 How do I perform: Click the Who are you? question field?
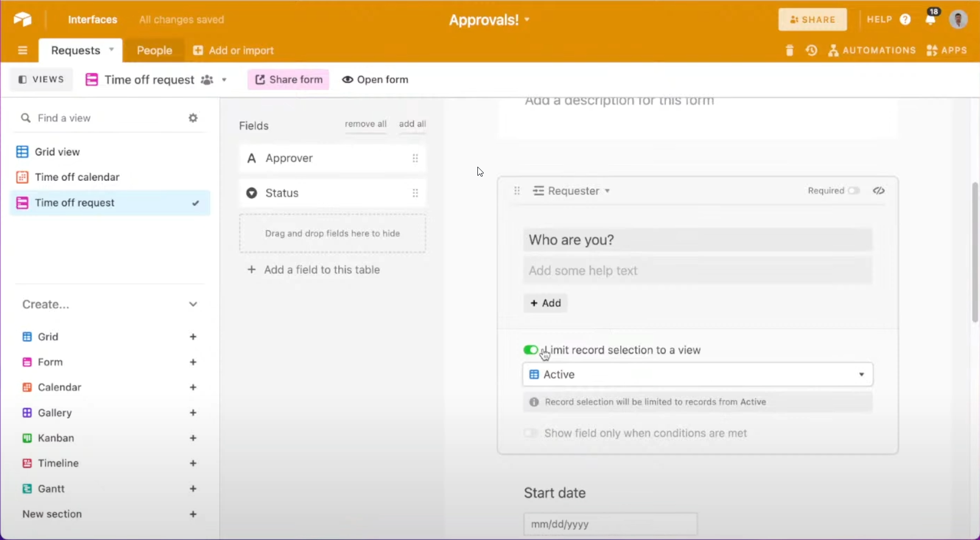pos(698,240)
